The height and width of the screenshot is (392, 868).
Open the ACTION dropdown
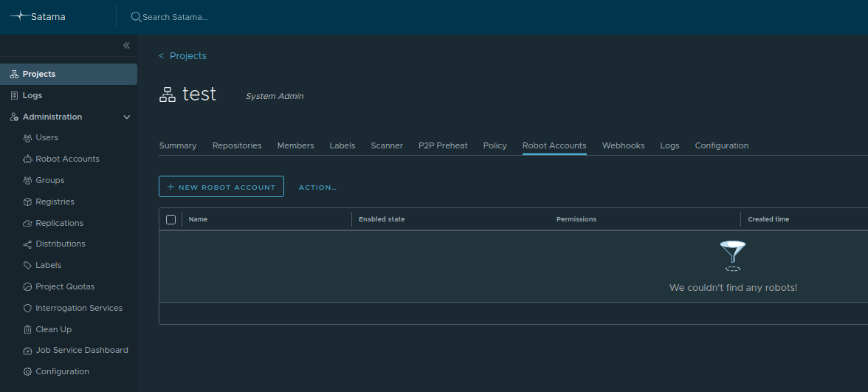pyautogui.click(x=317, y=188)
